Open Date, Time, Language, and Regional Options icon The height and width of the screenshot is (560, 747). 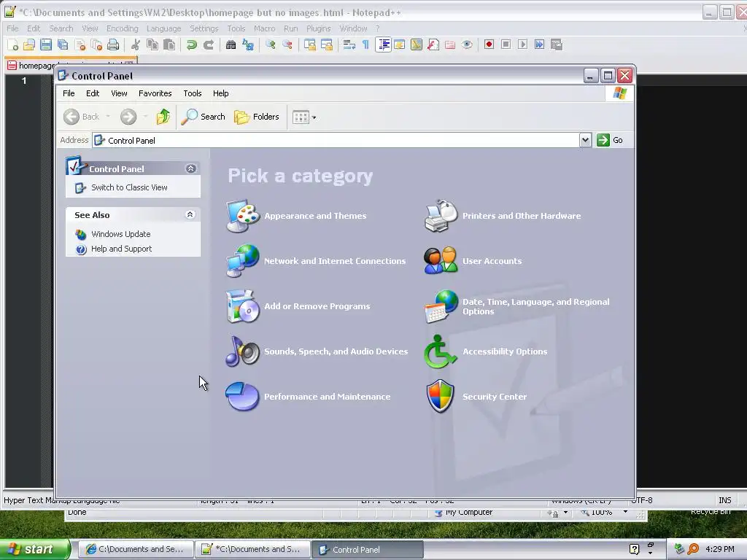point(441,306)
